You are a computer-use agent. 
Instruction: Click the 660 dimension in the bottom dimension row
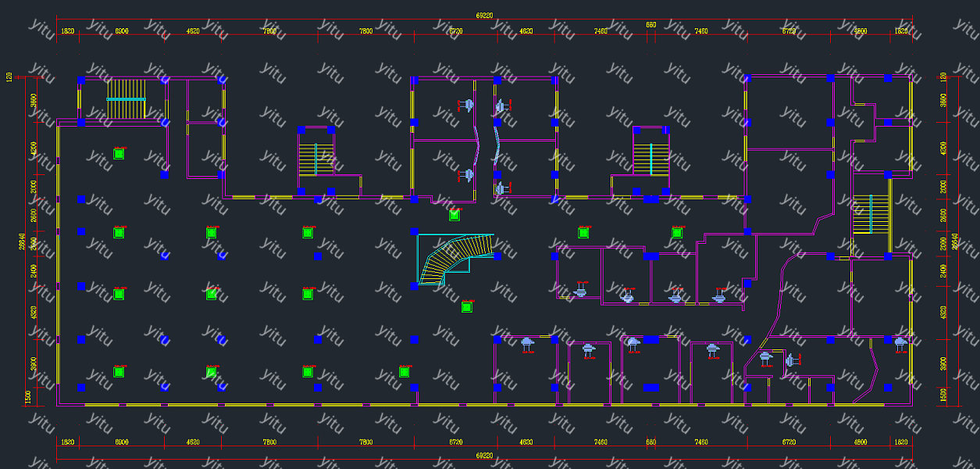(650, 442)
